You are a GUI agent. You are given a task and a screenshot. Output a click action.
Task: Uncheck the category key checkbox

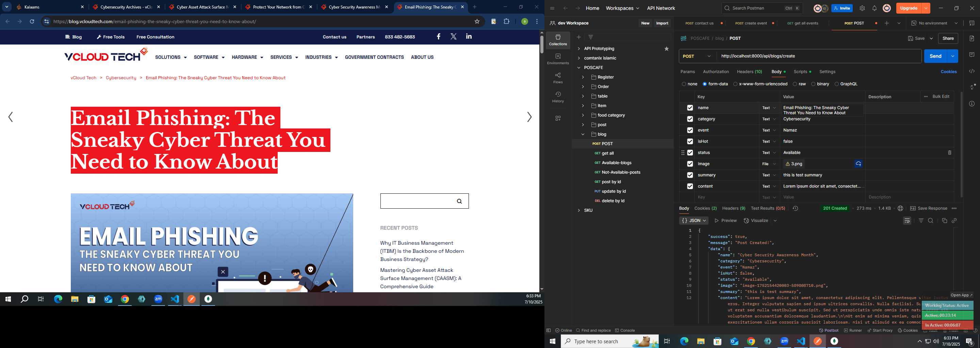[x=690, y=119]
